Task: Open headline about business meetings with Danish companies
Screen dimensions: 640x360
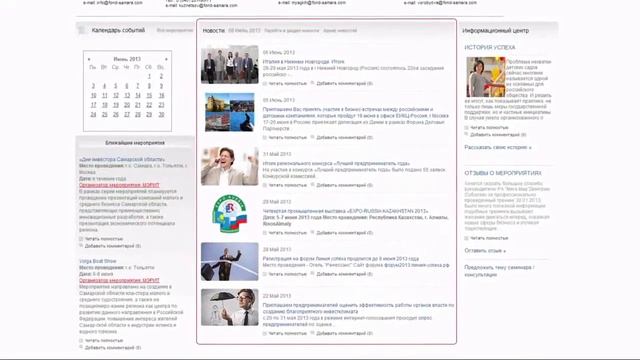Action: [x=356, y=113]
